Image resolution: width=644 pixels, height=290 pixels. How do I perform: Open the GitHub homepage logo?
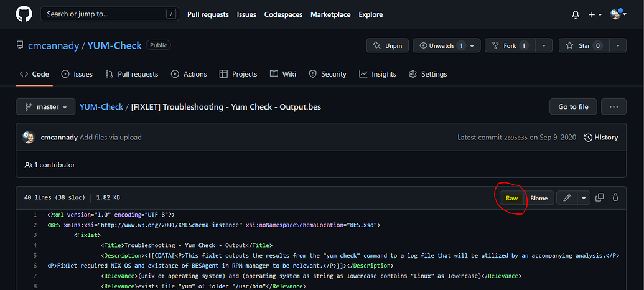pyautogui.click(x=24, y=14)
